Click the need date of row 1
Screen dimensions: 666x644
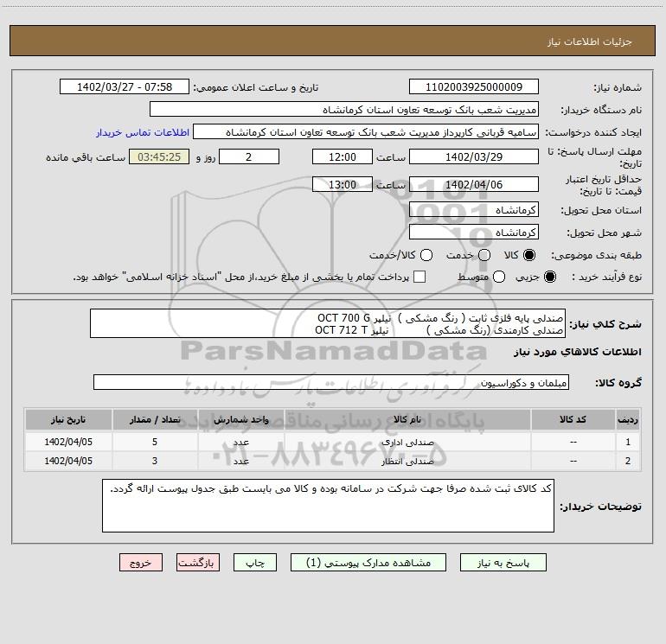[68, 442]
